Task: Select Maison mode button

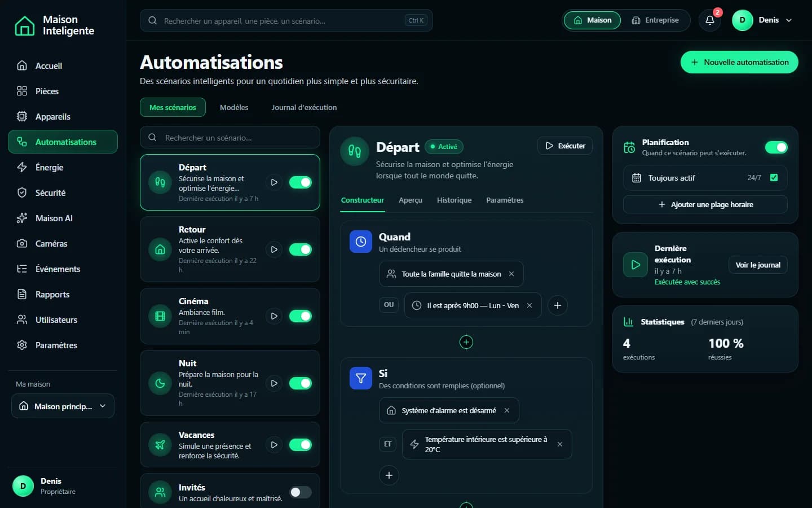Action: [x=592, y=20]
